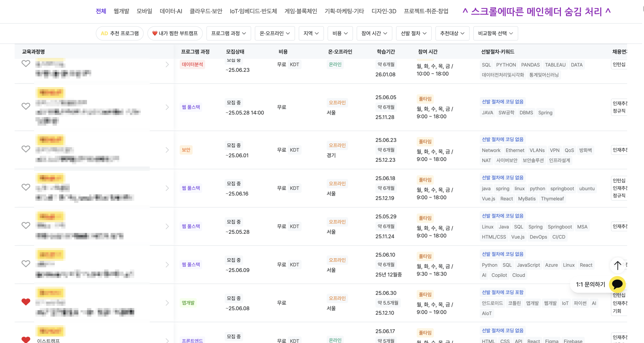Expand the 추천대상 filter dropdown
Viewport: 644px width, 343px height.
point(452,33)
